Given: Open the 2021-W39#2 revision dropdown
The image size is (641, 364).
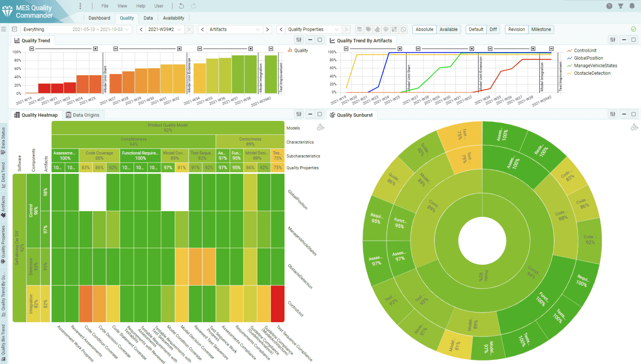Looking at the screenshot, I should [x=164, y=29].
